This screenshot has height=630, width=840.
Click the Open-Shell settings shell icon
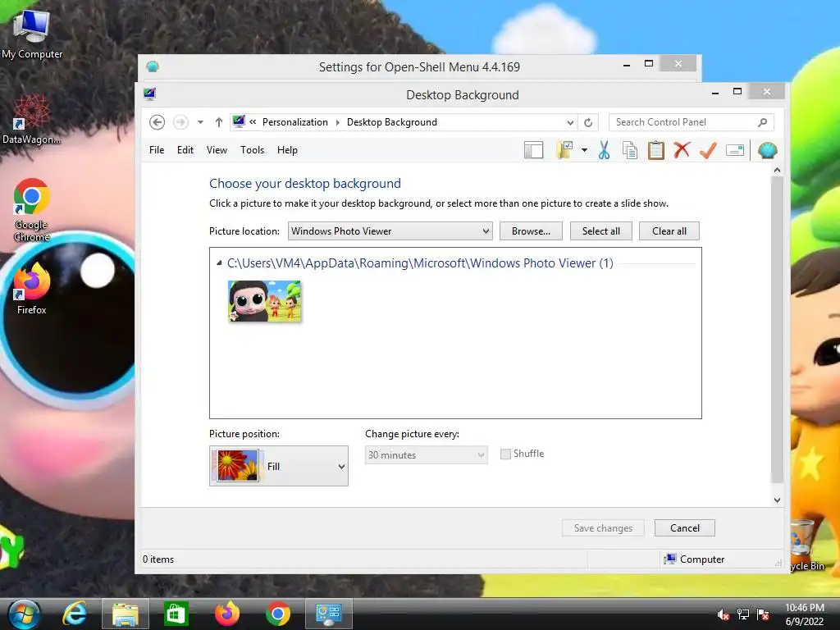click(768, 151)
